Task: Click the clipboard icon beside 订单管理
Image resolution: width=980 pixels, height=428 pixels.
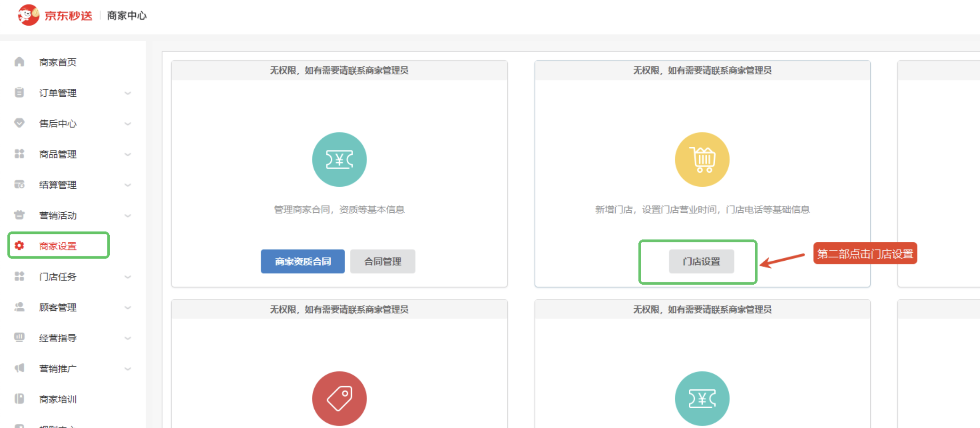Action: [19, 92]
